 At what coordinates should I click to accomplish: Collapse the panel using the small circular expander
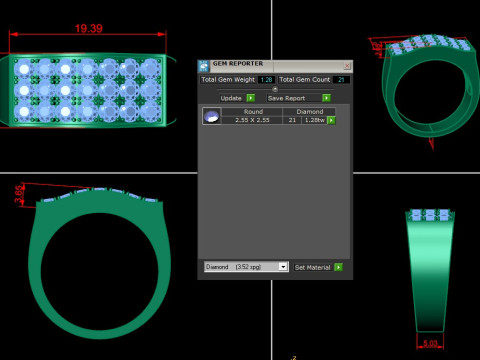pos(275,89)
